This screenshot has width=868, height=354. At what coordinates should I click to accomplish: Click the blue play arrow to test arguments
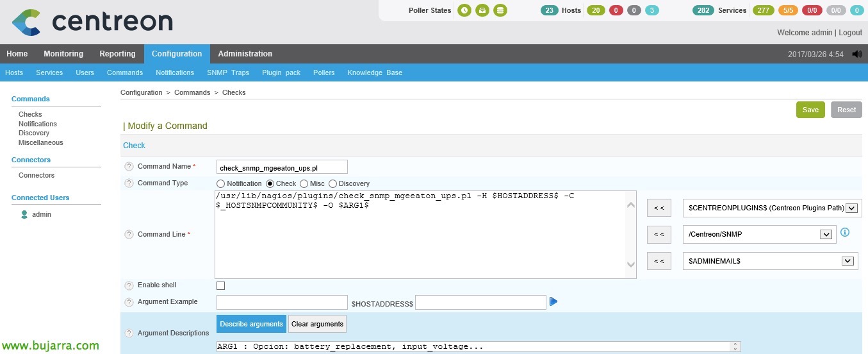(x=553, y=301)
